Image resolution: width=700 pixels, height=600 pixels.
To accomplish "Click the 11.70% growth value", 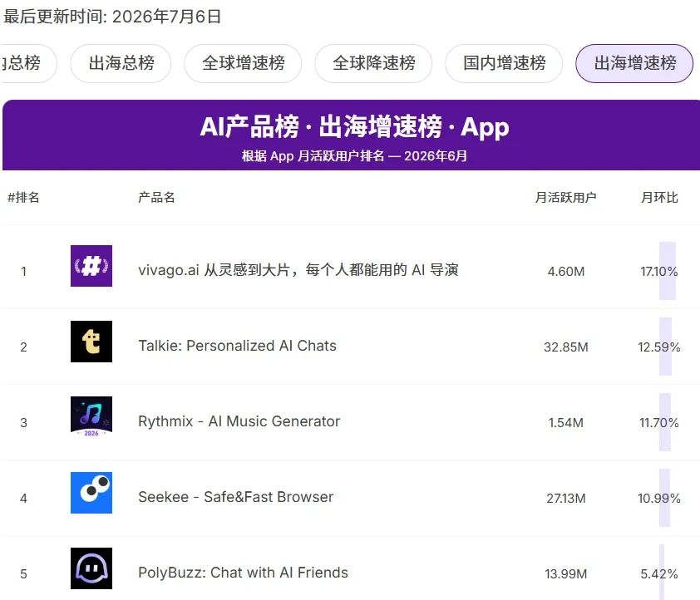I will point(659,422).
